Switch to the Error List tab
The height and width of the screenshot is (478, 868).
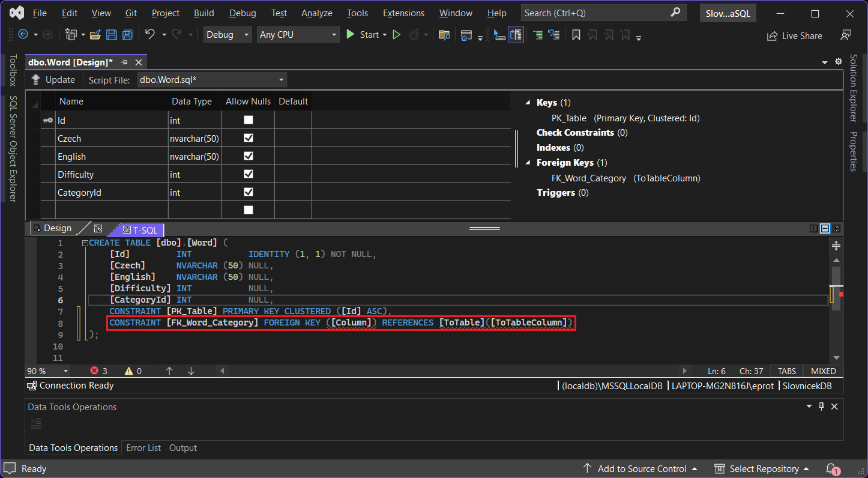(x=143, y=448)
